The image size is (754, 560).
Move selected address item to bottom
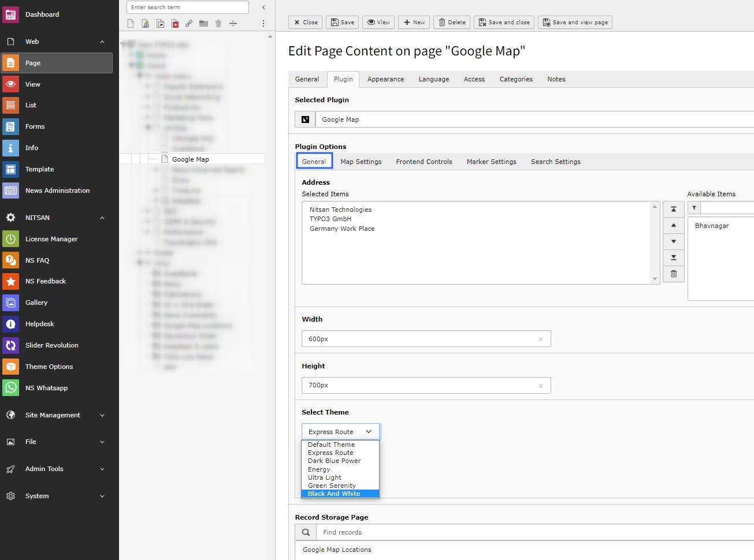674,257
